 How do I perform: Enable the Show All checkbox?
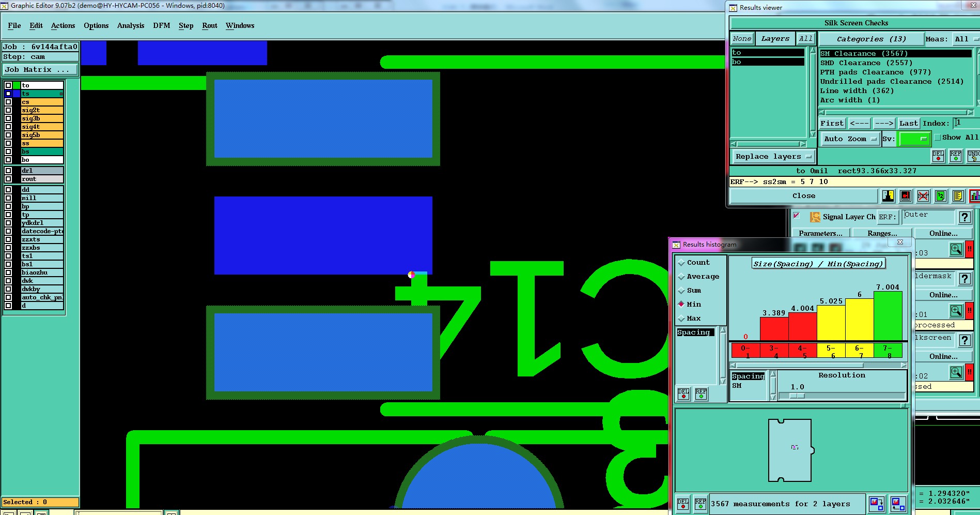pyautogui.click(x=937, y=138)
